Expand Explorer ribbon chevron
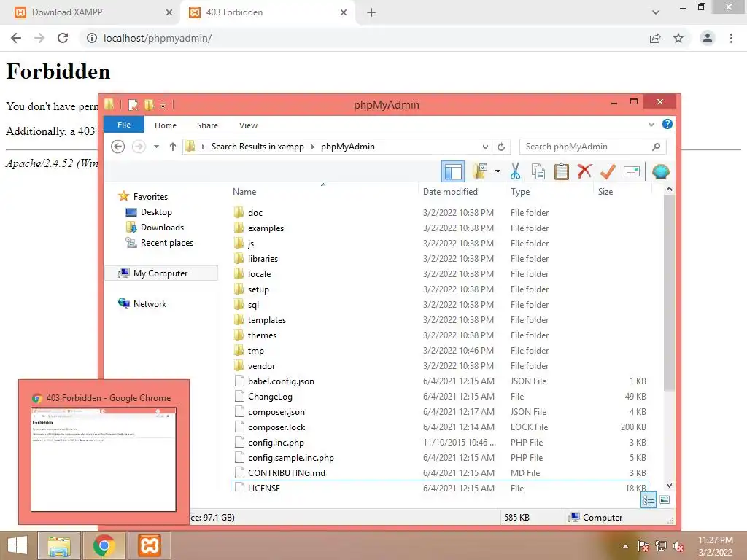Image resolution: width=747 pixels, height=560 pixels. tap(651, 124)
